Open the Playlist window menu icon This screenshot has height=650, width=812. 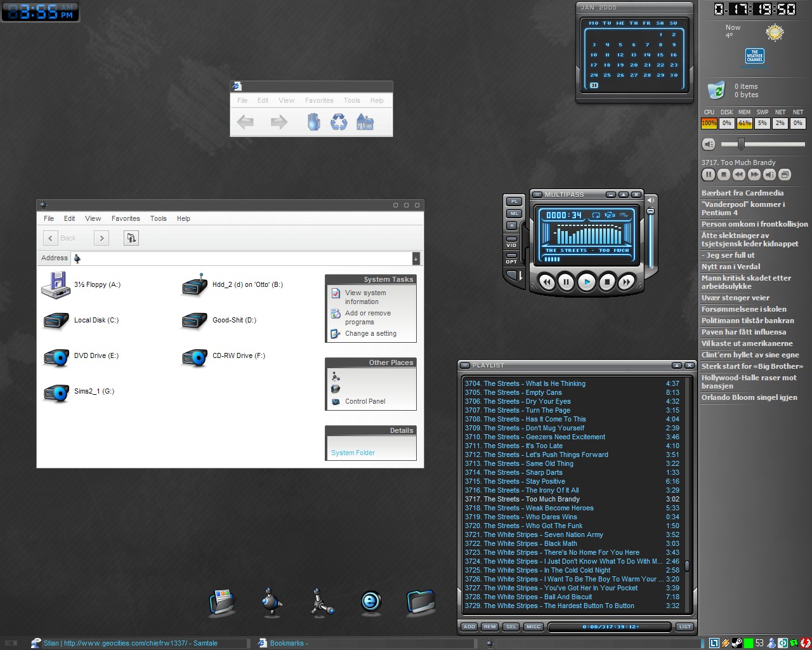tap(465, 366)
